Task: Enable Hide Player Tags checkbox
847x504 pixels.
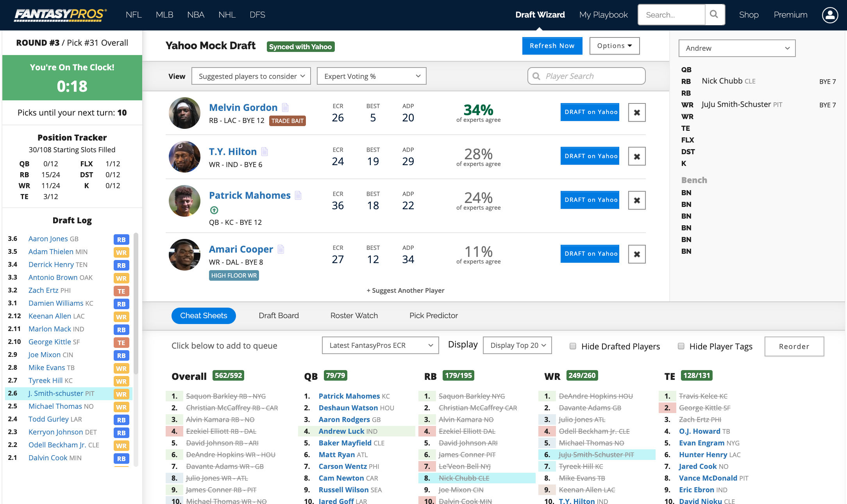Action: (680, 345)
